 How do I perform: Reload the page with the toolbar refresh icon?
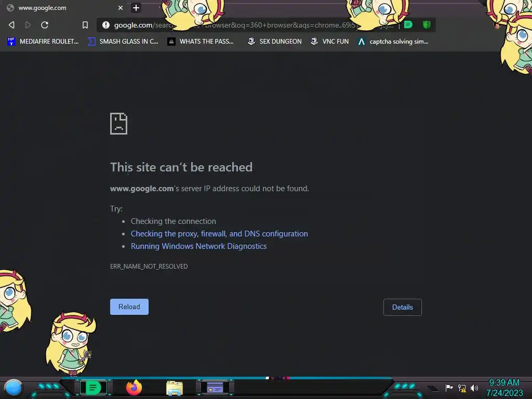coord(45,25)
